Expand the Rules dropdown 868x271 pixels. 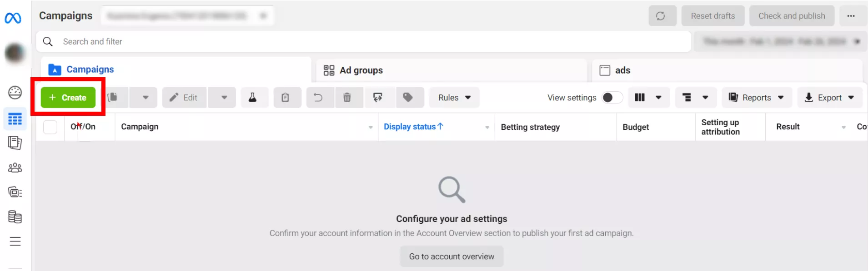click(x=454, y=98)
